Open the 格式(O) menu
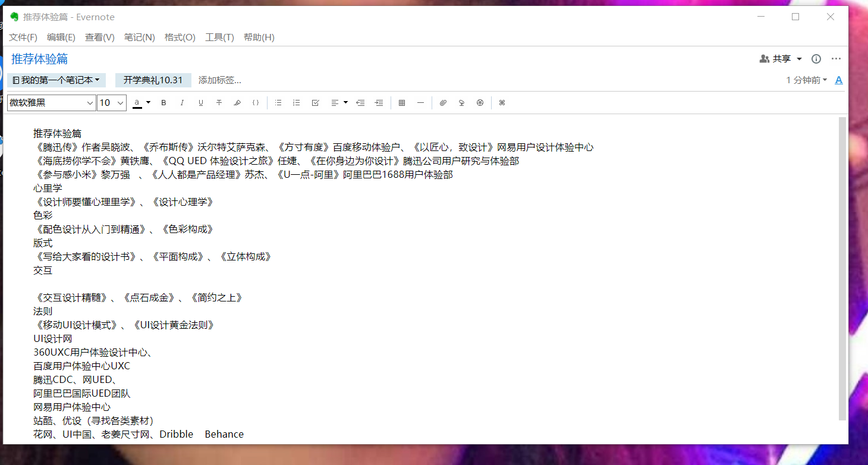This screenshot has height=465, width=868. pos(180,37)
